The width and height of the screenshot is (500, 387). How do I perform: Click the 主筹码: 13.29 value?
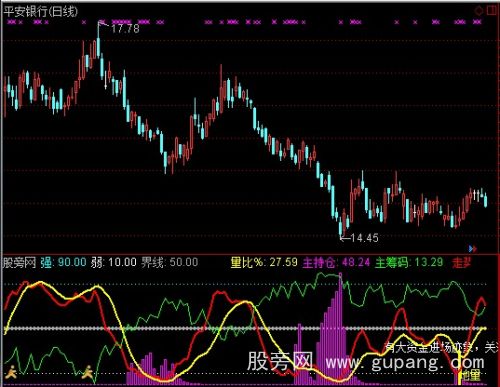409,263
